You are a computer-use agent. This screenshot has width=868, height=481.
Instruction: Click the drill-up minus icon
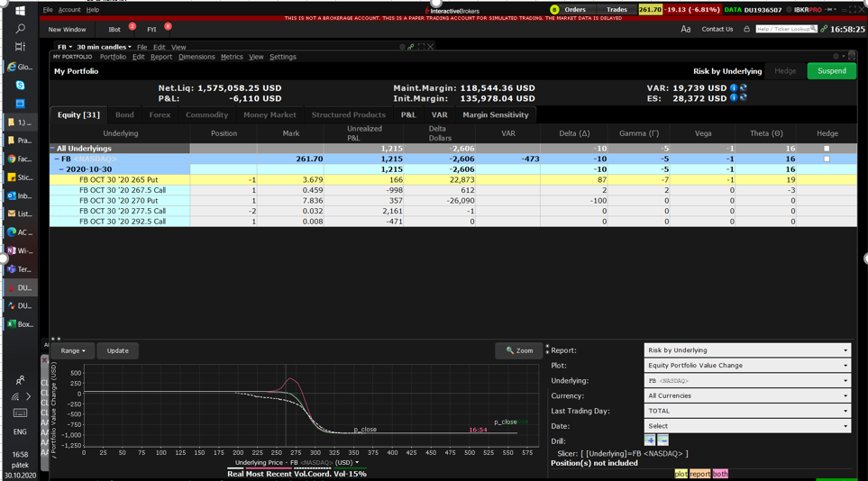662,440
